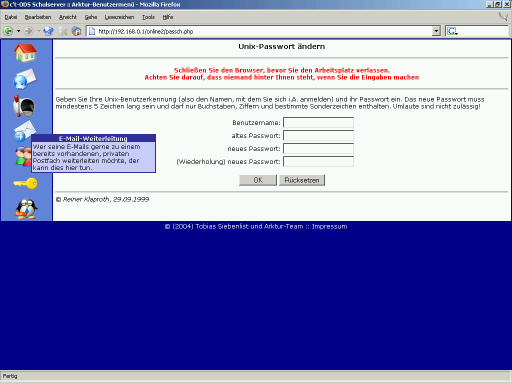Focus the Benutzername input field

[318, 122]
